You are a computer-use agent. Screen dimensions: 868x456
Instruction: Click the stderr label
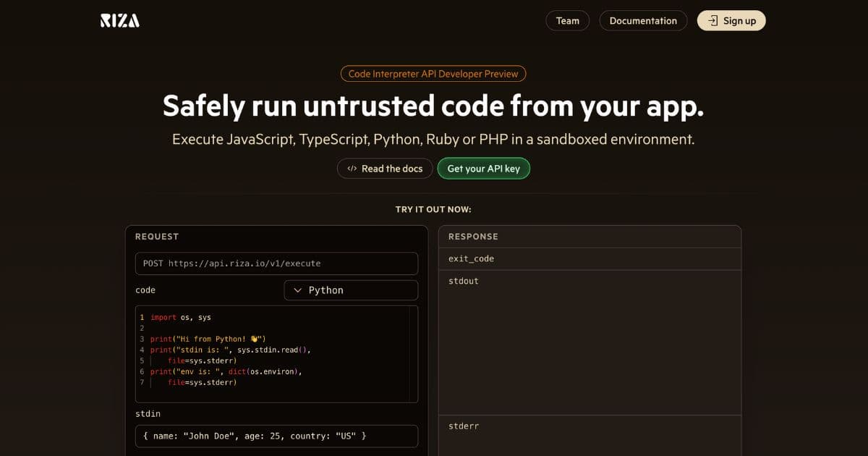point(464,426)
